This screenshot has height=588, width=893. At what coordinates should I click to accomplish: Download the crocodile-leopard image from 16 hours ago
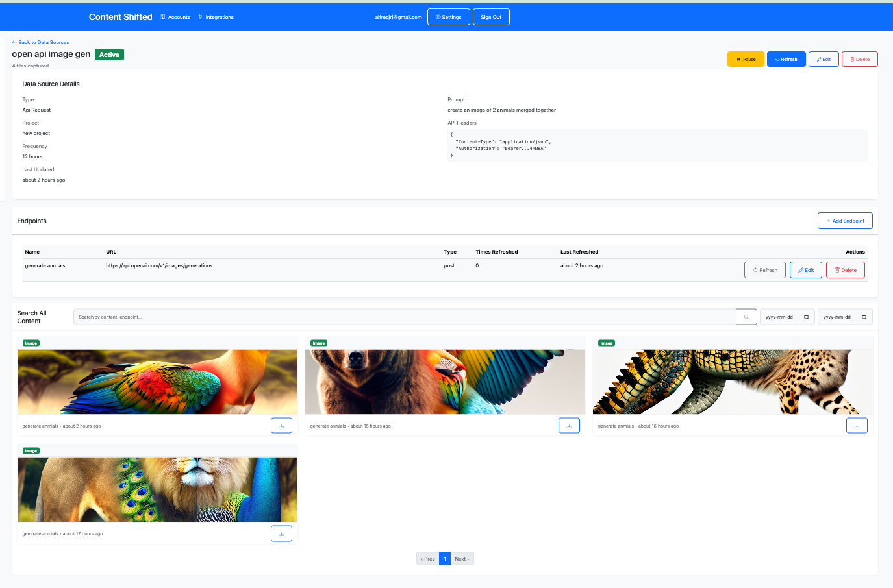pos(857,426)
